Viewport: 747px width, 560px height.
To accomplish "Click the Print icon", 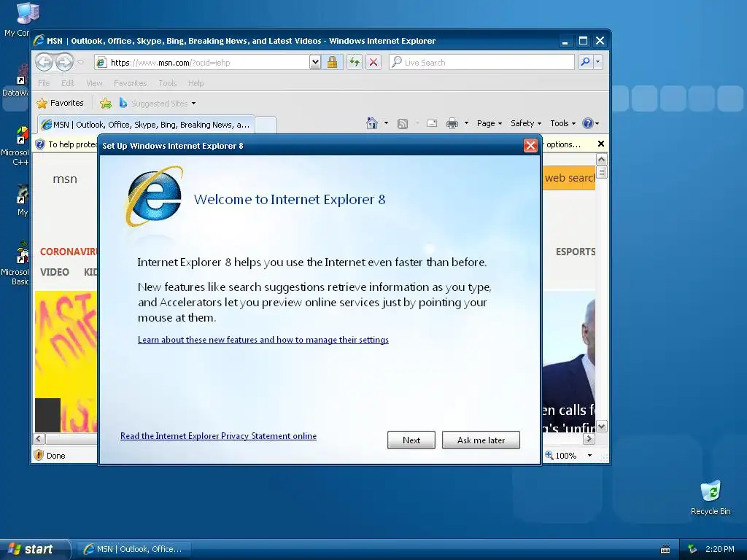I will point(452,124).
